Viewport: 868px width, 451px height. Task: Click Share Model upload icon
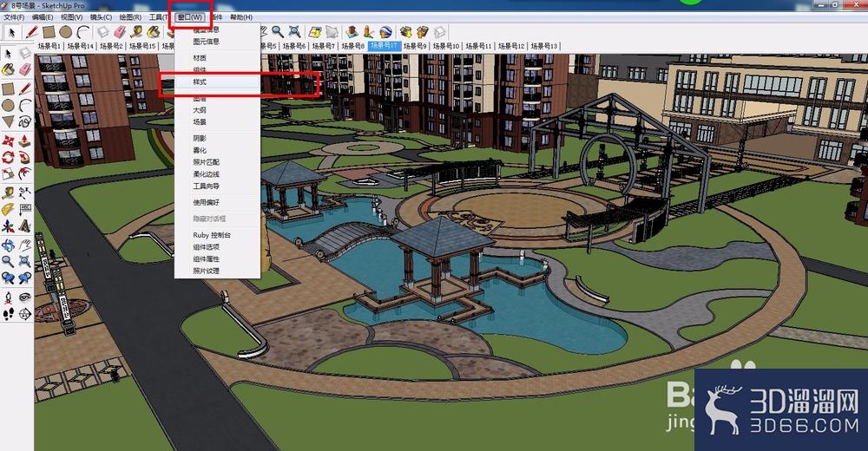click(x=423, y=31)
